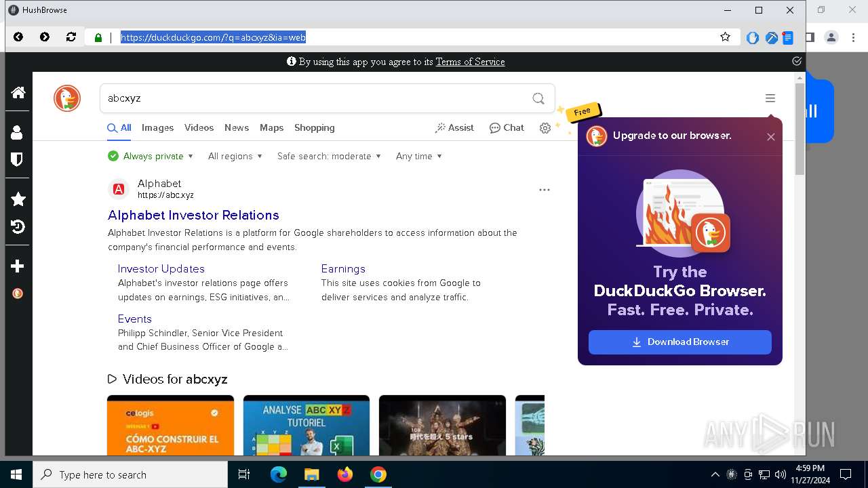This screenshot has height=488, width=868.
Task: Expand the Always private dropdown
Action: 151,156
